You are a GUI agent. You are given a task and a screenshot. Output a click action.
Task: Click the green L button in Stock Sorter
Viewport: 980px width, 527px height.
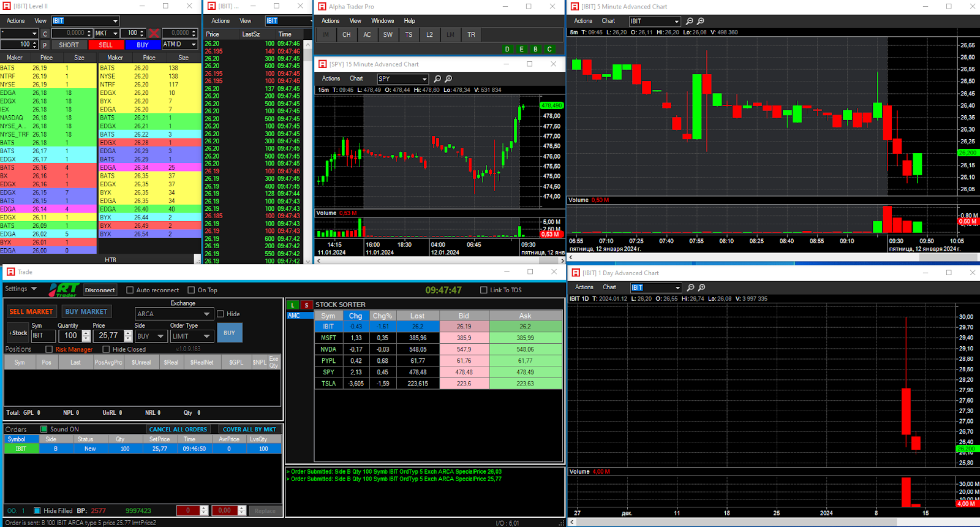pyautogui.click(x=293, y=305)
